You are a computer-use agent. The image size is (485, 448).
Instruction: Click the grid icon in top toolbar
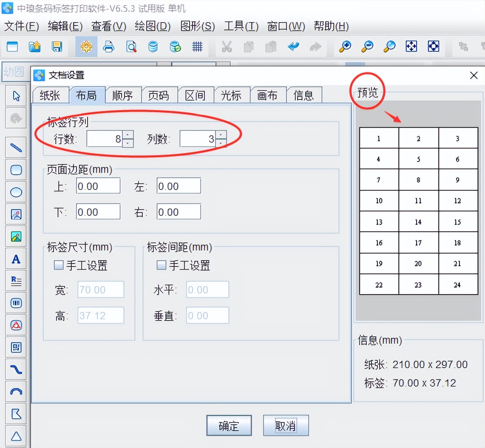[197, 47]
